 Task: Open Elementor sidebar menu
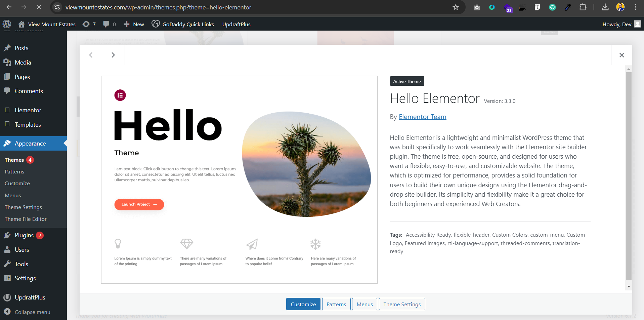[28, 110]
